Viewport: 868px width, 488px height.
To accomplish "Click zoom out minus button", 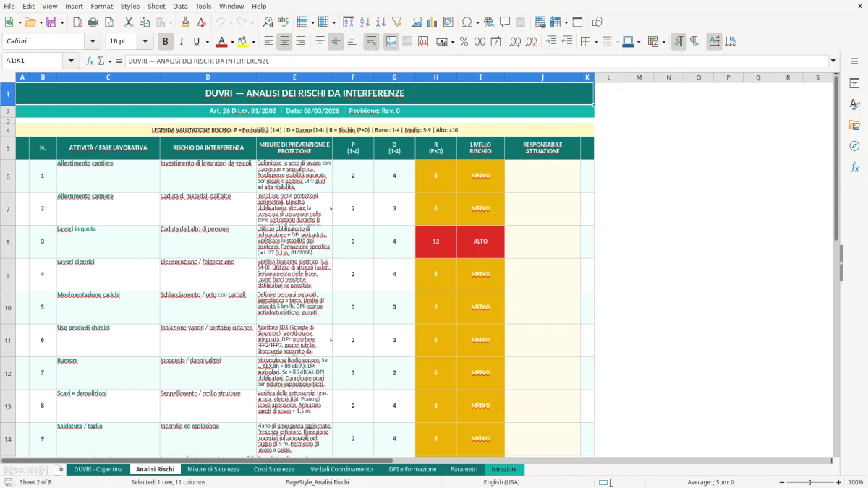I will click(780, 482).
